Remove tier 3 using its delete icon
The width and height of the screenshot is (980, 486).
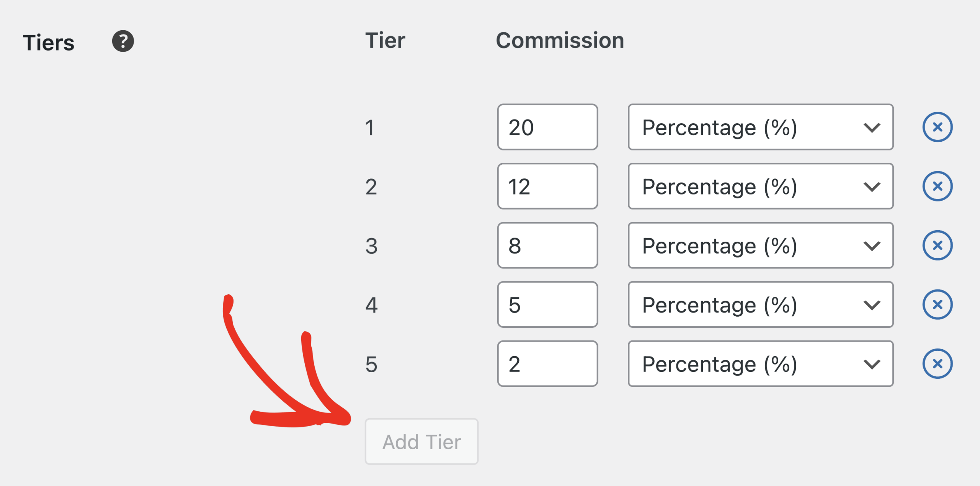[x=938, y=245]
